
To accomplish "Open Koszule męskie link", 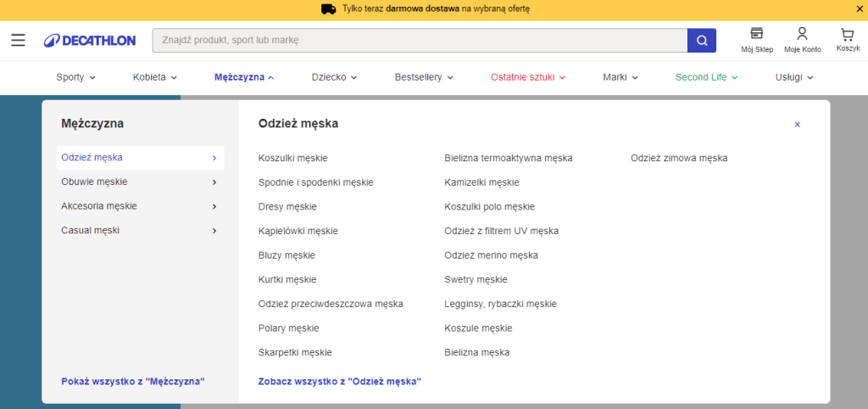I will coord(478,328).
